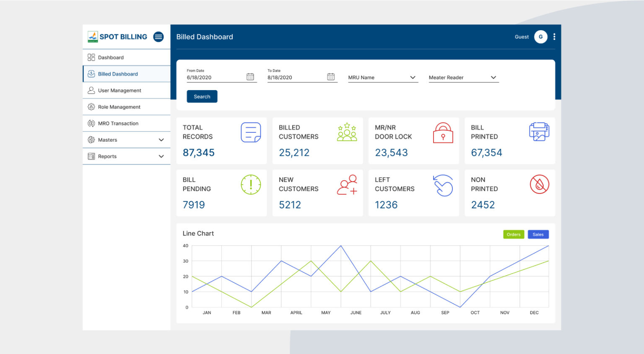Open the To Date calendar picker
This screenshot has height=354, width=644.
331,77
